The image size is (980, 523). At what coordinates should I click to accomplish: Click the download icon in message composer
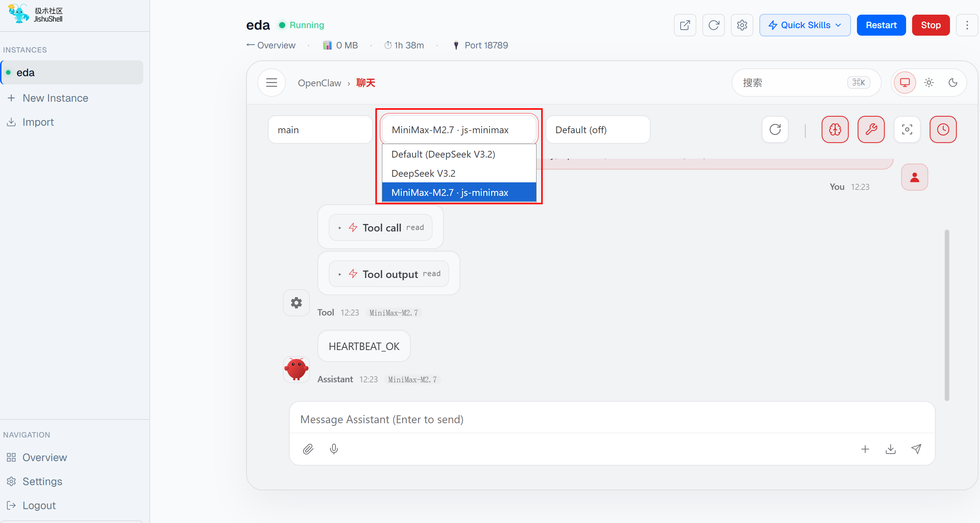pos(891,449)
